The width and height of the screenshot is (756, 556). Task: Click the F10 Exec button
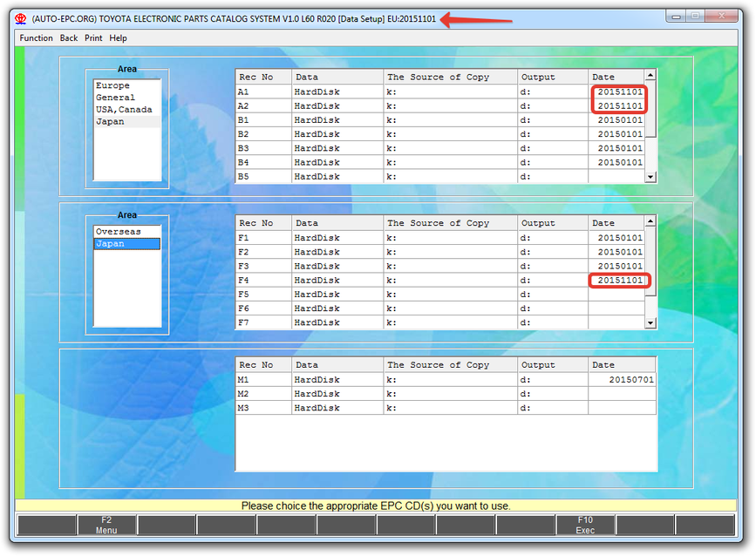point(585,525)
